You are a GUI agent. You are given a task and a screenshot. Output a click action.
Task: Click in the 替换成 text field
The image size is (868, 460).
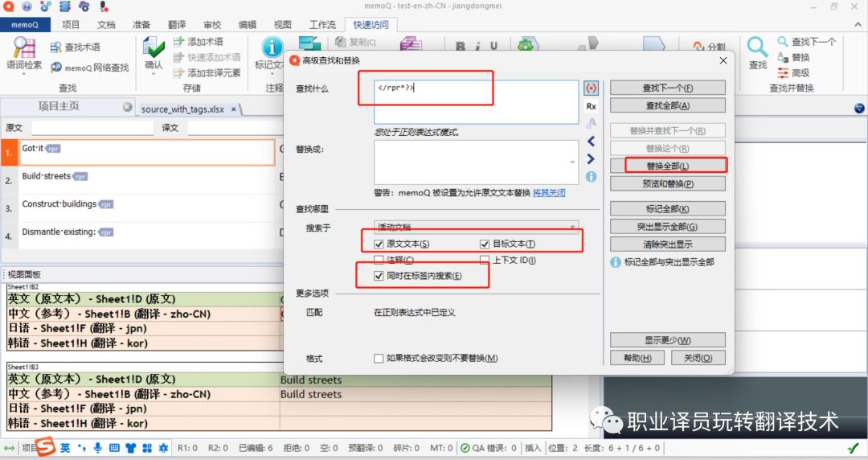[x=476, y=162]
